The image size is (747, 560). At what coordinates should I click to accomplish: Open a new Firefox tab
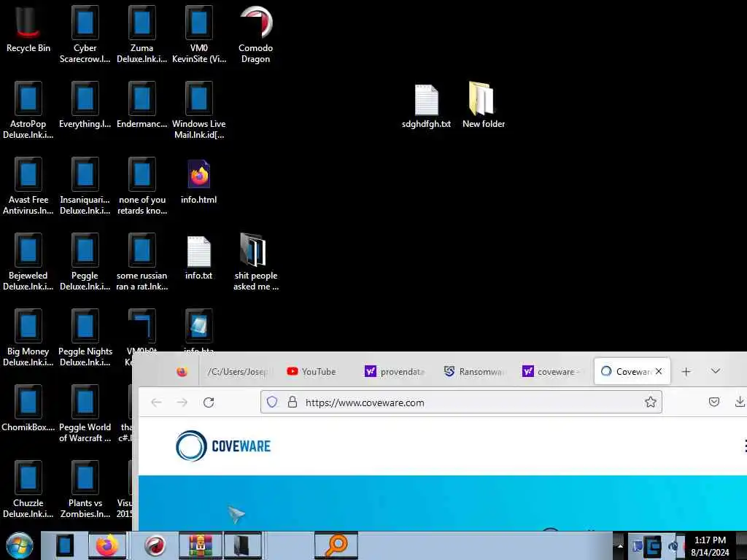pyautogui.click(x=686, y=371)
